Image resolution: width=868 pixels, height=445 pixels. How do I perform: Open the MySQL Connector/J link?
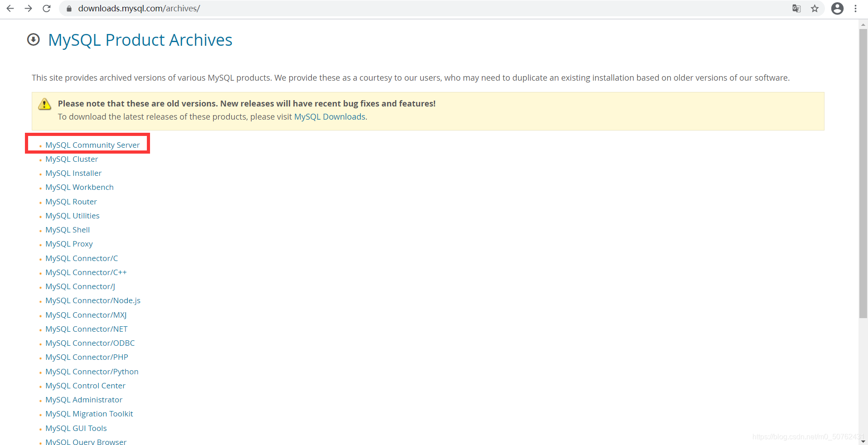80,286
